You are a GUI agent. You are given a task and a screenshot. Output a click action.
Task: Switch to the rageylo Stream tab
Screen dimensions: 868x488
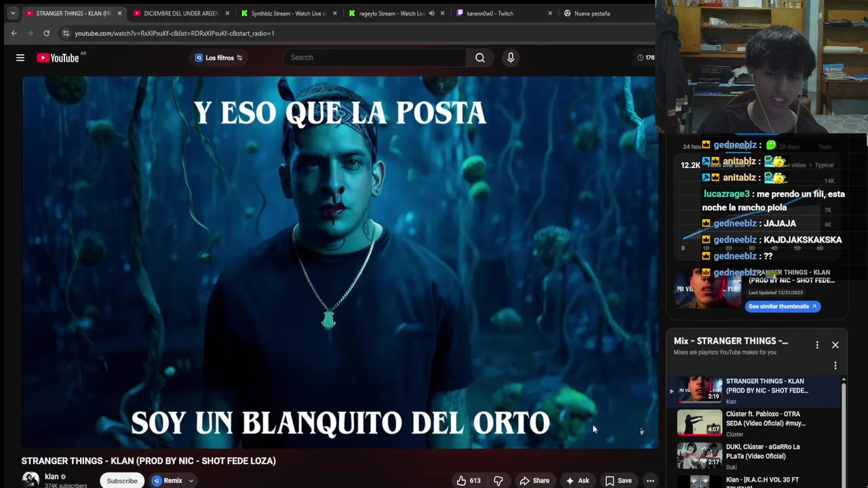coord(391,14)
